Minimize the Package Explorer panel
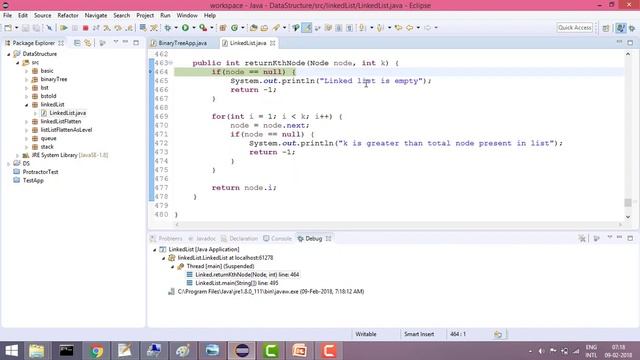The height and width of the screenshot is (360, 640). (126, 42)
